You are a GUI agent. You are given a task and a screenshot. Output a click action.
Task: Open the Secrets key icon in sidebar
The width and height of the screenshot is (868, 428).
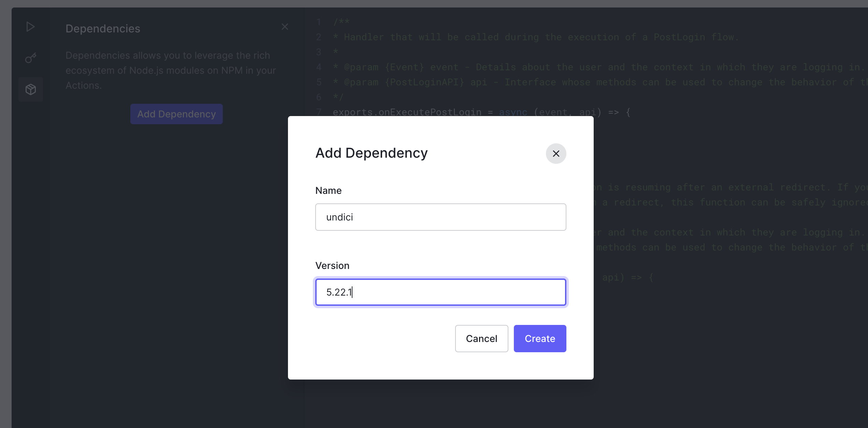pyautogui.click(x=30, y=58)
